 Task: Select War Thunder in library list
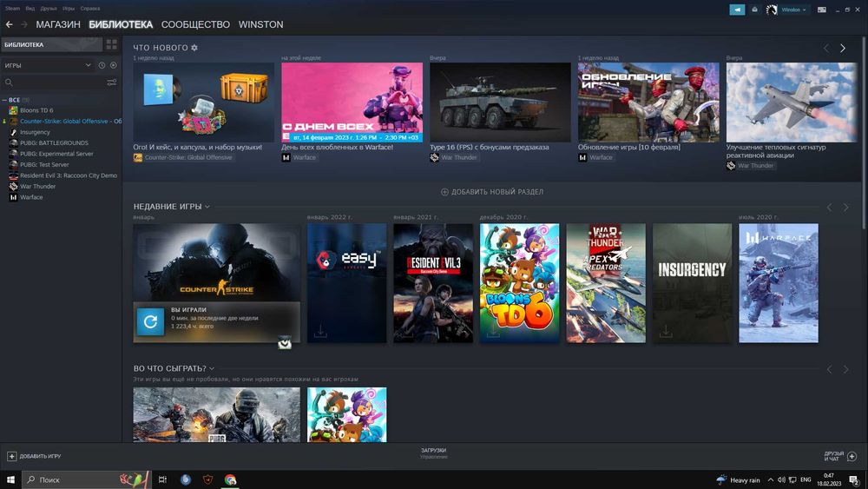point(37,187)
